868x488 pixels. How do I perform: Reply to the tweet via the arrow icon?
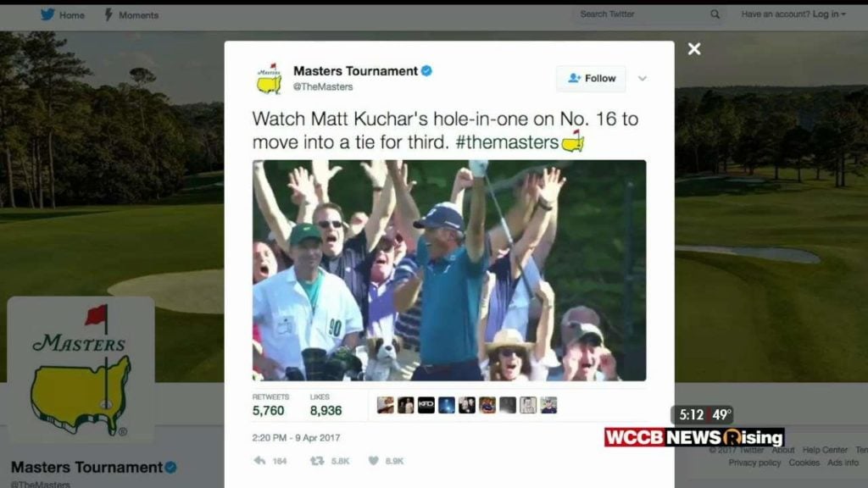[259, 460]
